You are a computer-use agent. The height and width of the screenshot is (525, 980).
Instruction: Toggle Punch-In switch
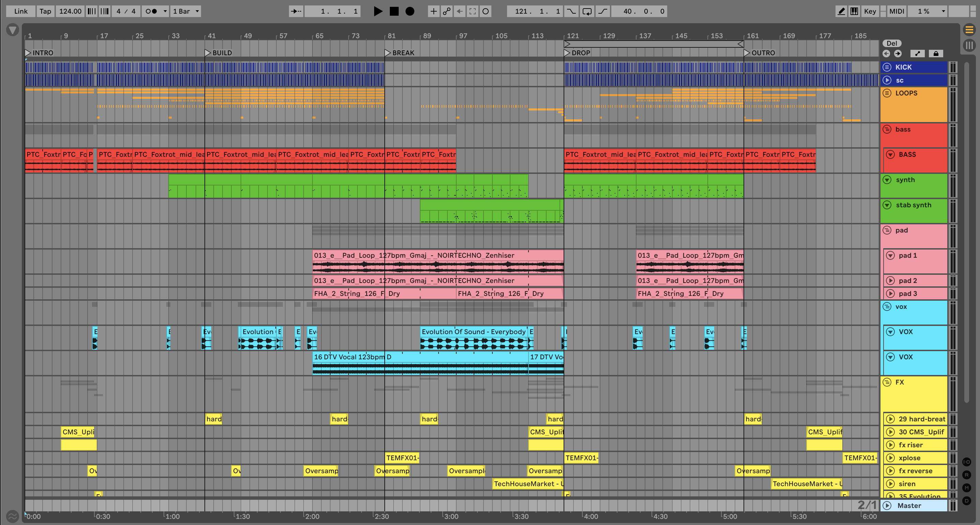[571, 11]
